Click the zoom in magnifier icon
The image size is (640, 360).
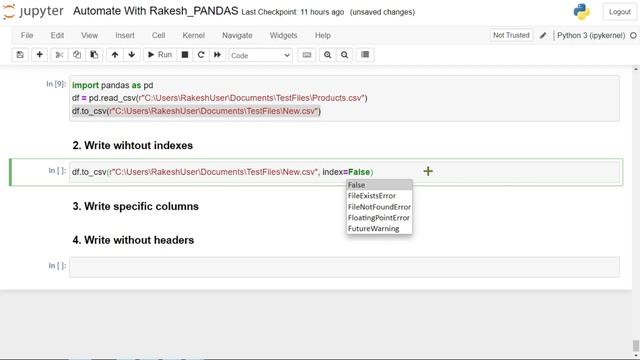327,55
